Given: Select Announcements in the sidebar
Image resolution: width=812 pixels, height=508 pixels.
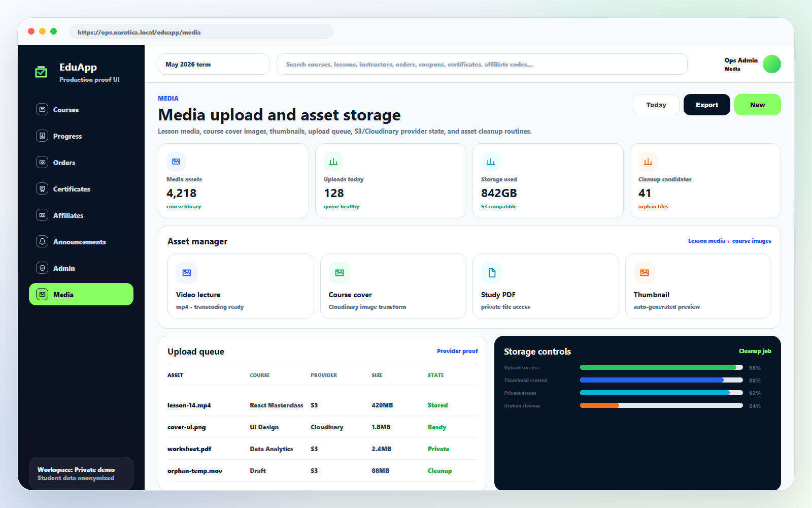Looking at the screenshot, I should pos(81,241).
